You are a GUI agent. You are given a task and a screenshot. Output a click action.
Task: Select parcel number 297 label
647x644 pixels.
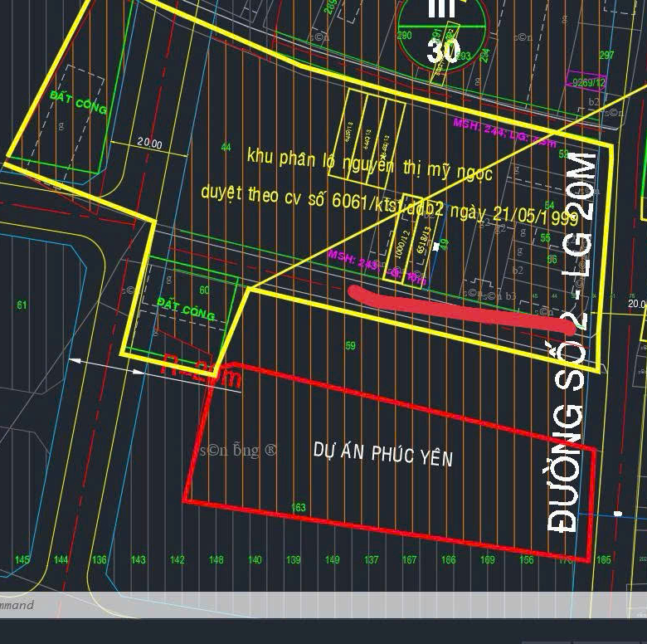(x=606, y=56)
